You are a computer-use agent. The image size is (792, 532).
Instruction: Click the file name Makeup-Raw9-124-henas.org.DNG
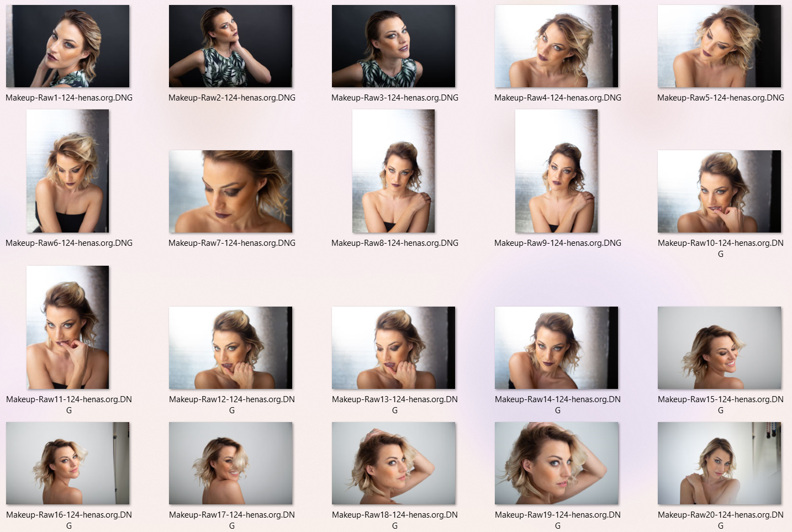pos(558,243)
